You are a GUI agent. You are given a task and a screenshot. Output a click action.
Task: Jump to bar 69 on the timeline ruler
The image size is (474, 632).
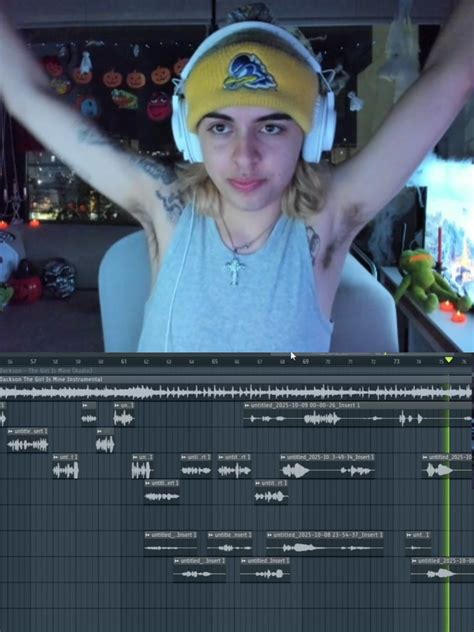(306, 362)
